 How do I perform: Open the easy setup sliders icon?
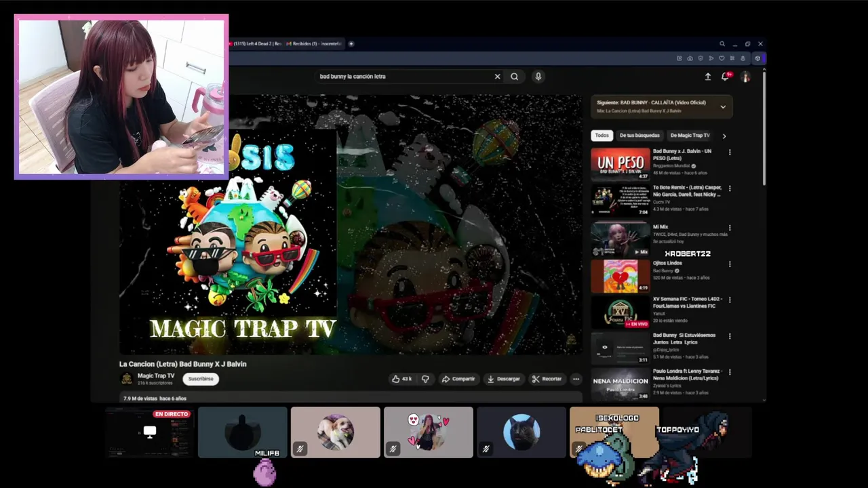732,59
